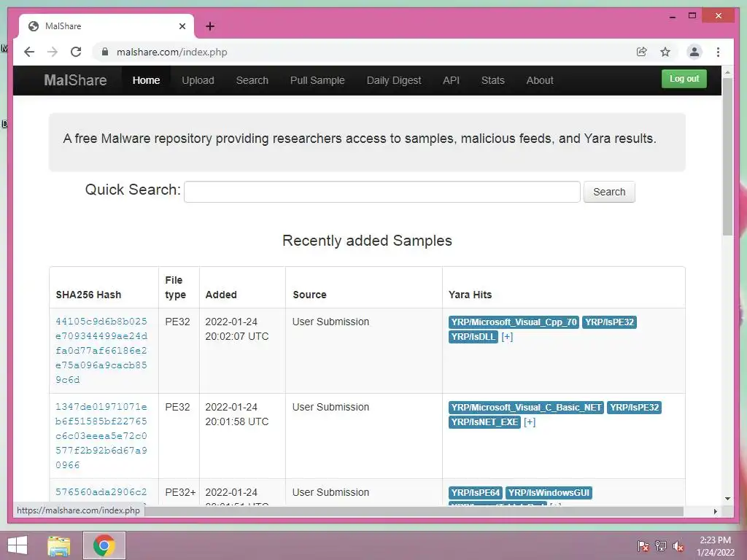Click the Yara Hits column header

471,295
